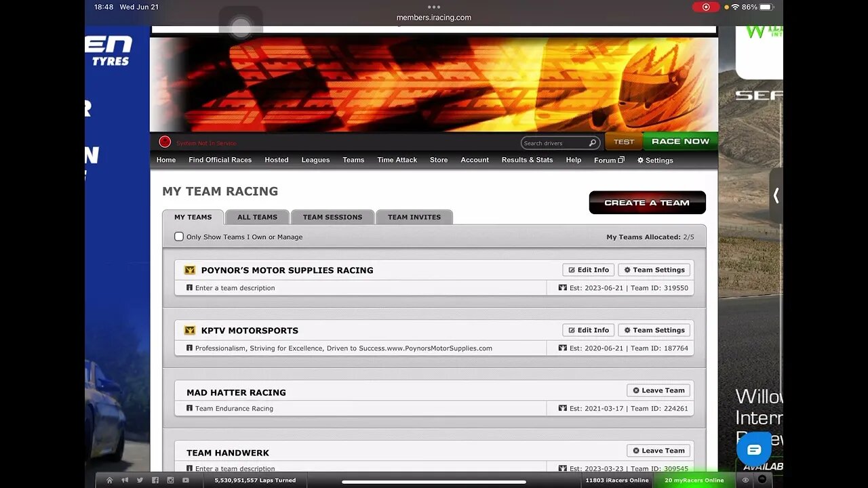Switch to the All Teams tab
Screen dimensions: 868x488
[257, 217]
